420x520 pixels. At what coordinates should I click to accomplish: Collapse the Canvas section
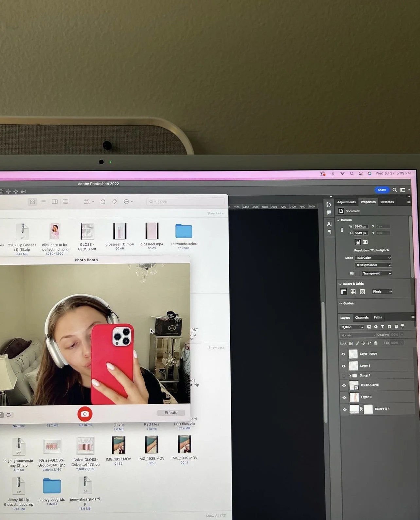pos(339,220)
